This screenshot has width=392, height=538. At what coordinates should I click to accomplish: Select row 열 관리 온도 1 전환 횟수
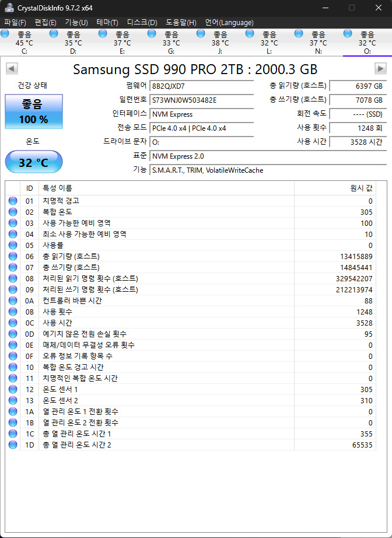coord(191,411)
